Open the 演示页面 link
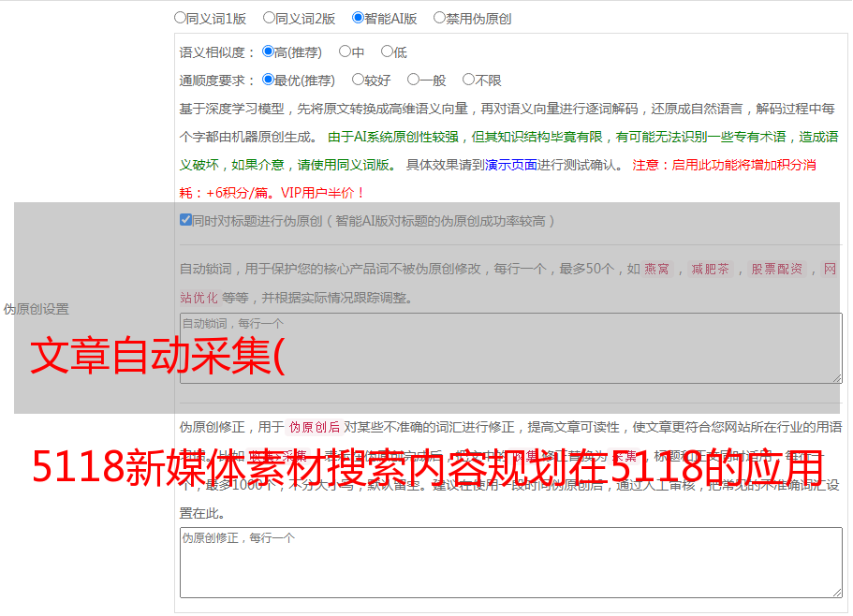Screen dimensions: 853x616 click(x=511, y=165)
